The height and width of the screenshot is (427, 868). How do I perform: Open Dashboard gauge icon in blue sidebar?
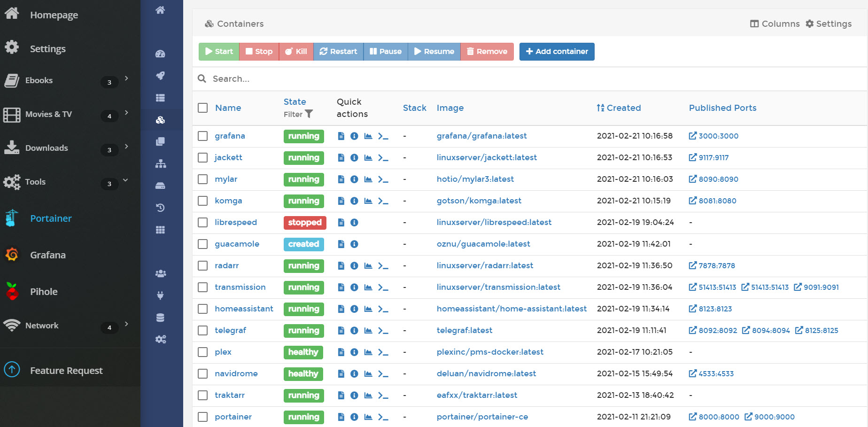click(160, 54)
